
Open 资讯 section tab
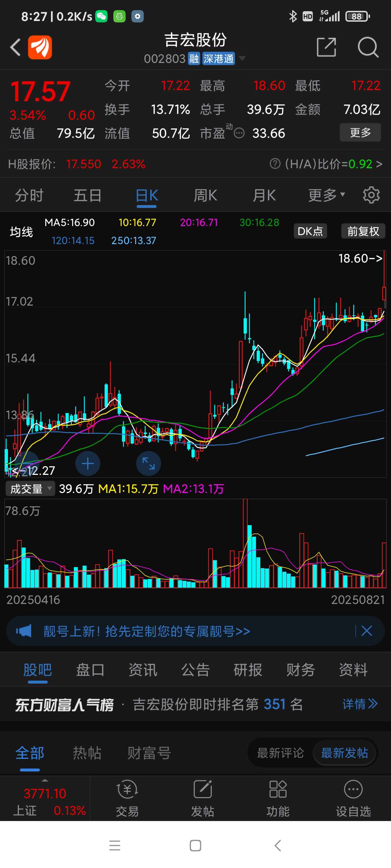point(143,670)
